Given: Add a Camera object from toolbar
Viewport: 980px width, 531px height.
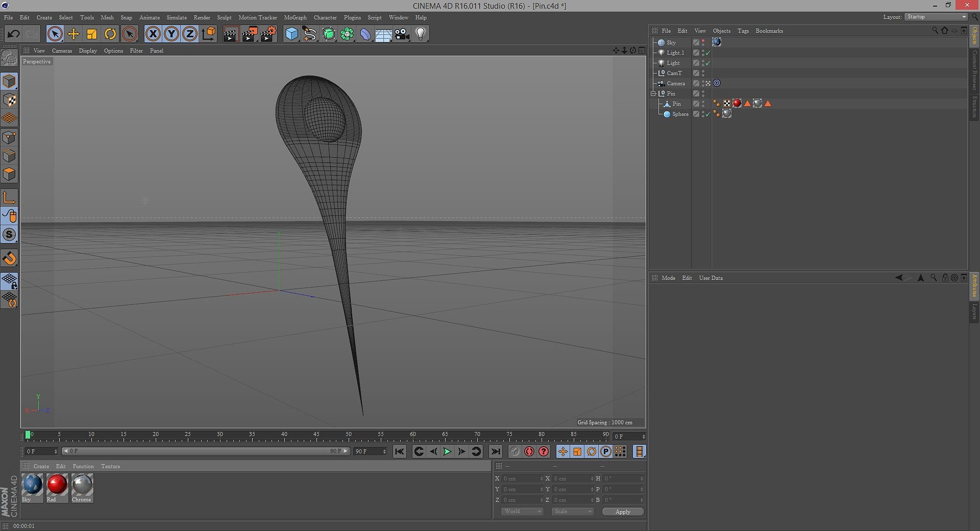Looking at the screenshot, I should (x=402, y=34).
